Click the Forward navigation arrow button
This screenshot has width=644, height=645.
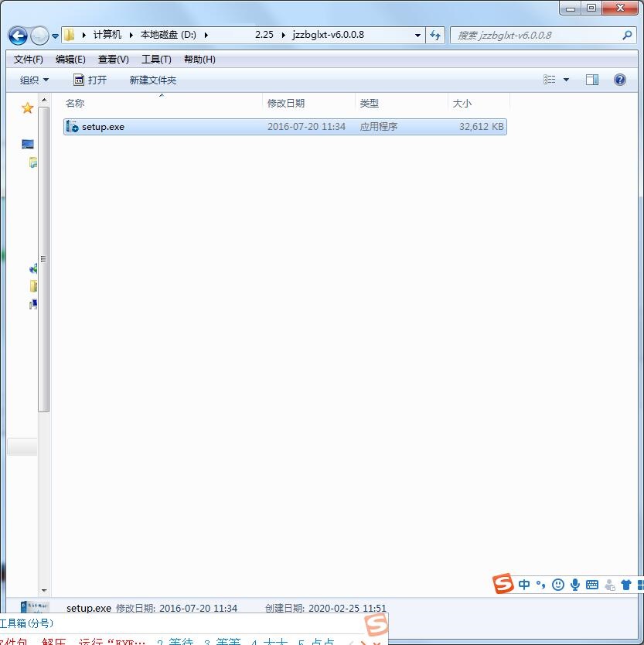(39, 36)
